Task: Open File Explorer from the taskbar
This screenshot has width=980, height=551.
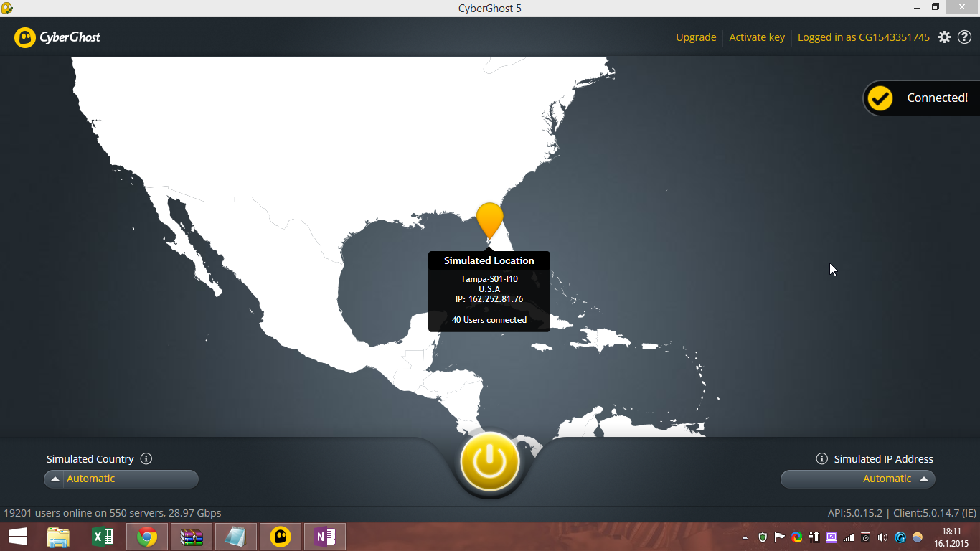Action: click(x=58, y=537)
